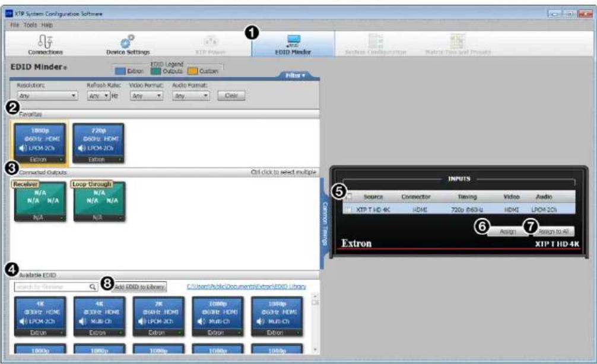Image resolution: width=597 pixels, height=364 pixels.
Task: Click speaker icon on favorite 720p tile
Action: coord(82,148)
